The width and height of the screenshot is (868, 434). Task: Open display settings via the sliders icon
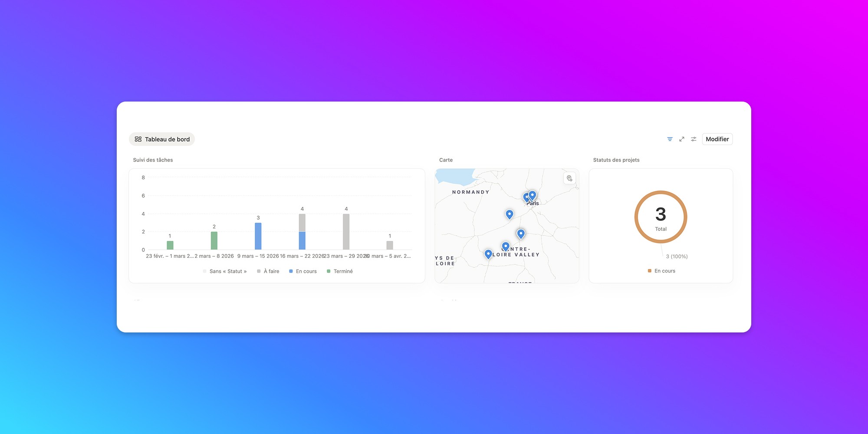click(693, 139)
